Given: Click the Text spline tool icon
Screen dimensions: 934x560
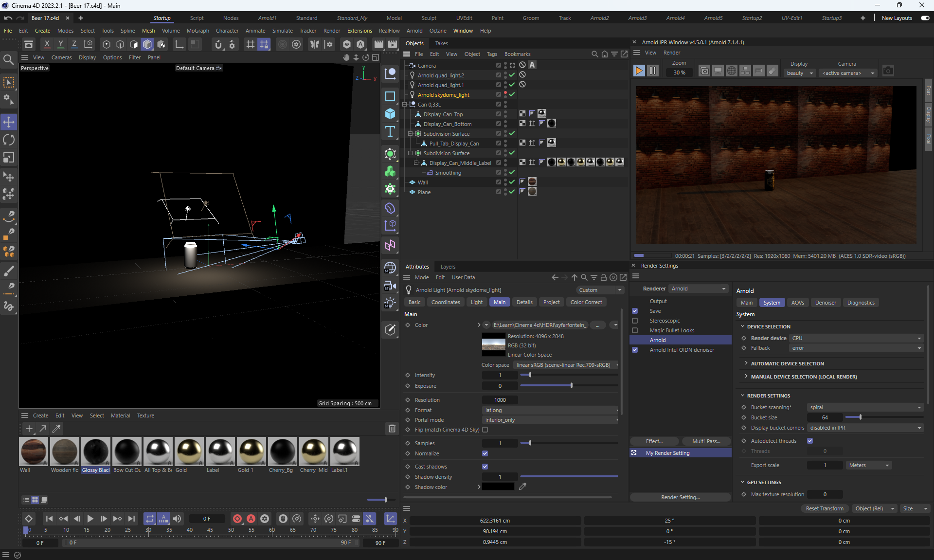Looking at the screenshot, I should pos(390,131).
